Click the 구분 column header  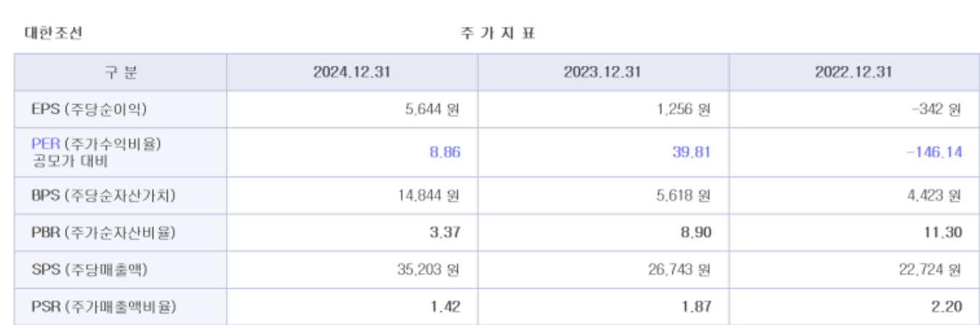tap(120, 72)
